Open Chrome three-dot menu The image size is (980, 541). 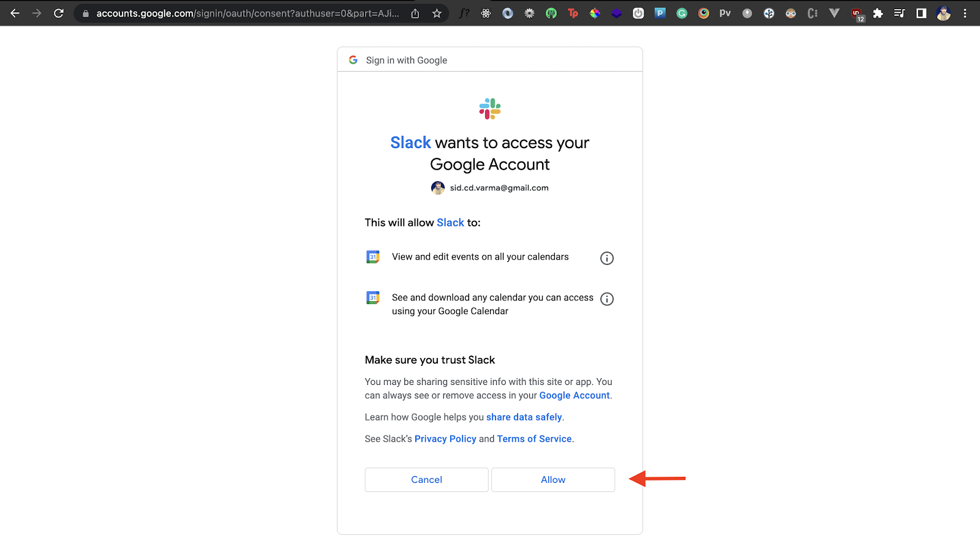pos(965,13)
